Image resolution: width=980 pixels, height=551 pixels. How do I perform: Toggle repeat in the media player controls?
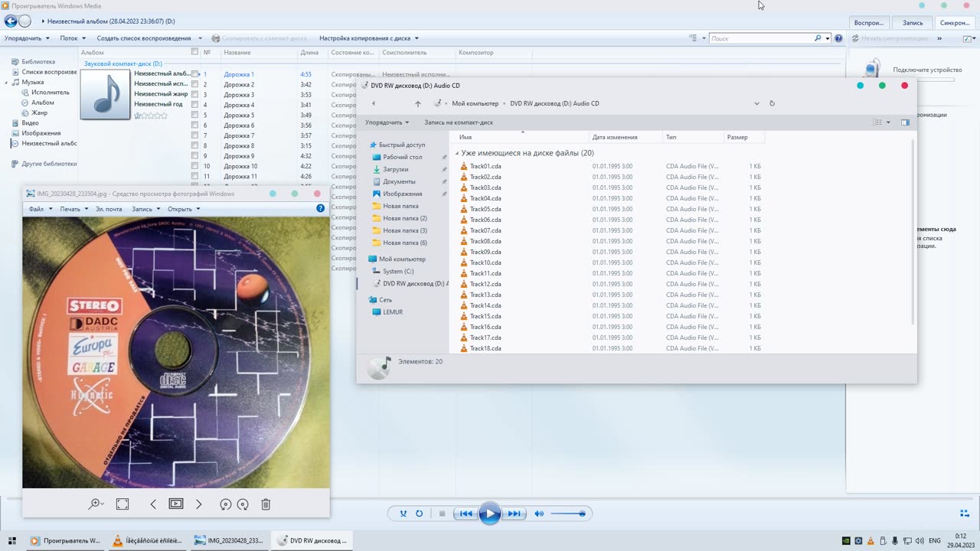pos(420,514)
